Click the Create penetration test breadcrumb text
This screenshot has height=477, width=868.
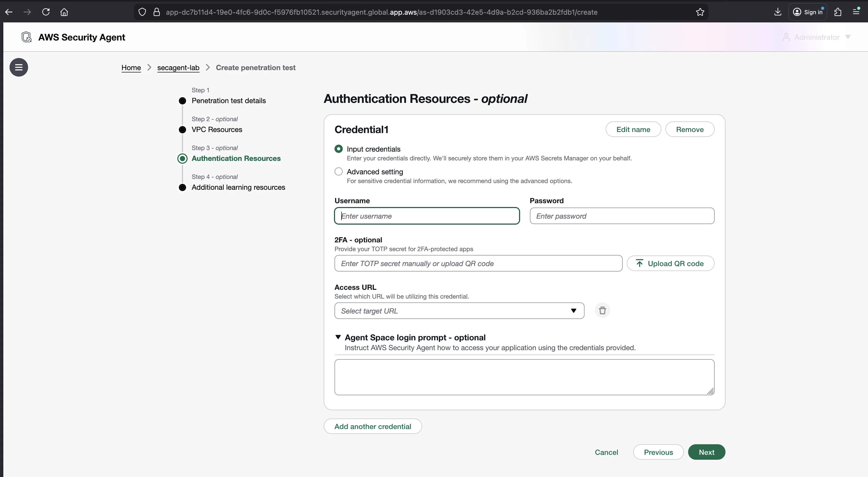(255, 67)
